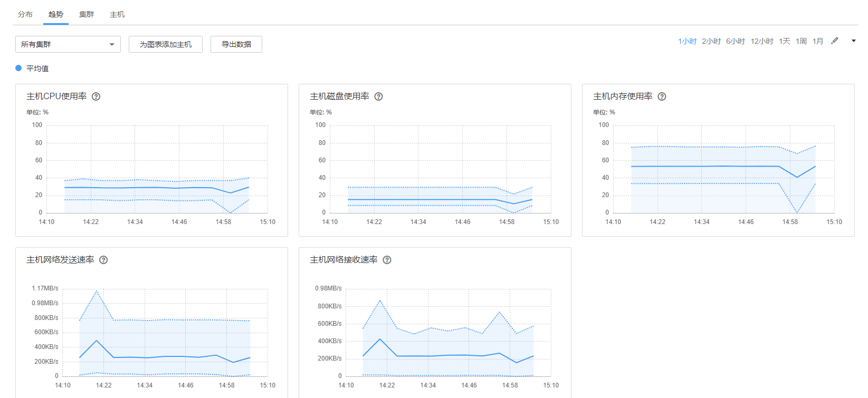Click help icon beside 主机网络发送速率

103,260
